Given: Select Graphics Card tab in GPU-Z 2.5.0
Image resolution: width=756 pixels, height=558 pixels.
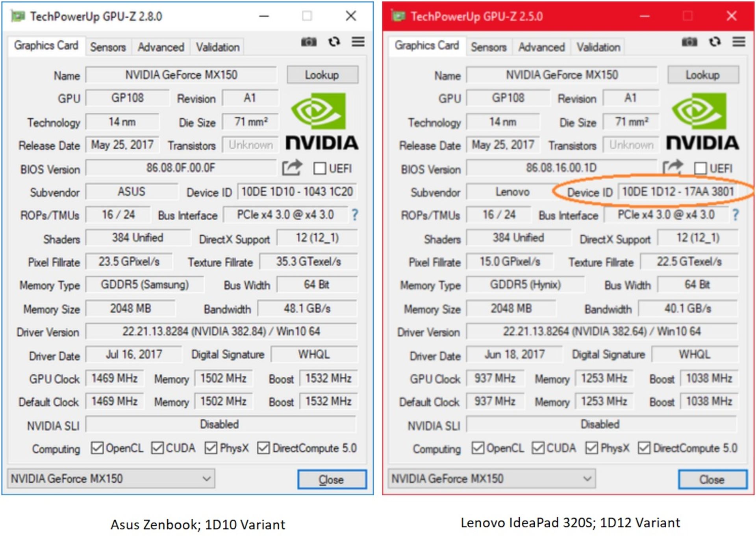Looking at the screenshot, I should (427, 46).
